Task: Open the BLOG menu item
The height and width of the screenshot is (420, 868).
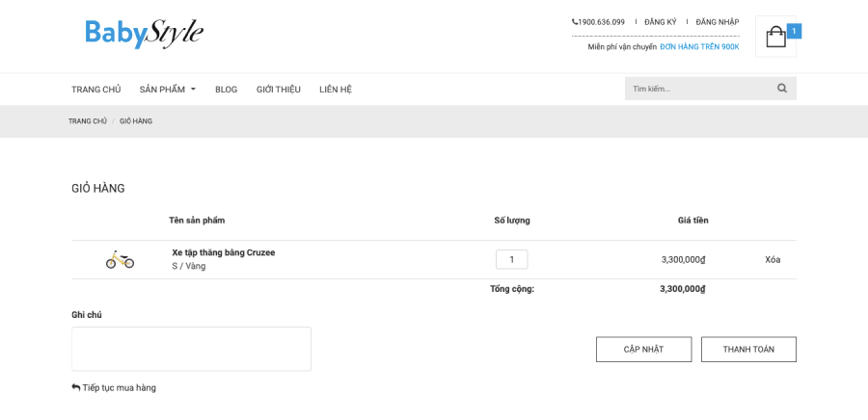Action: click(x=226, y=90)
